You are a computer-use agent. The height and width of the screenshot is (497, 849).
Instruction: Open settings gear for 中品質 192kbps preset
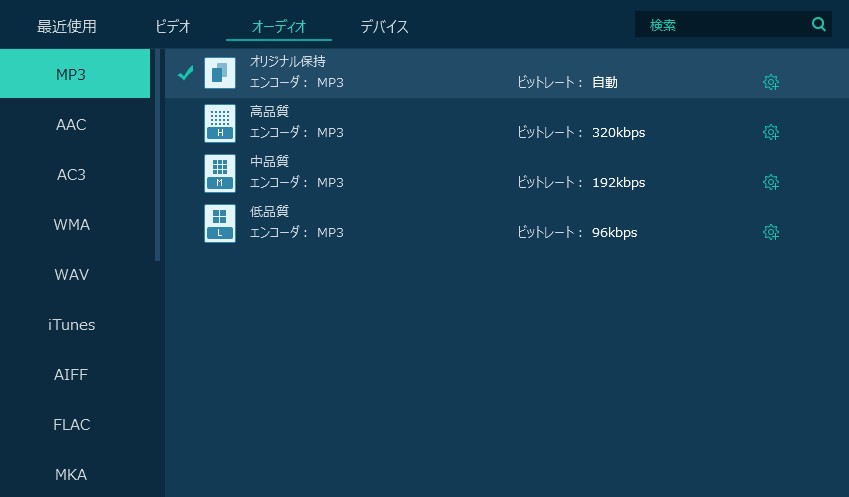coord(770,182)
